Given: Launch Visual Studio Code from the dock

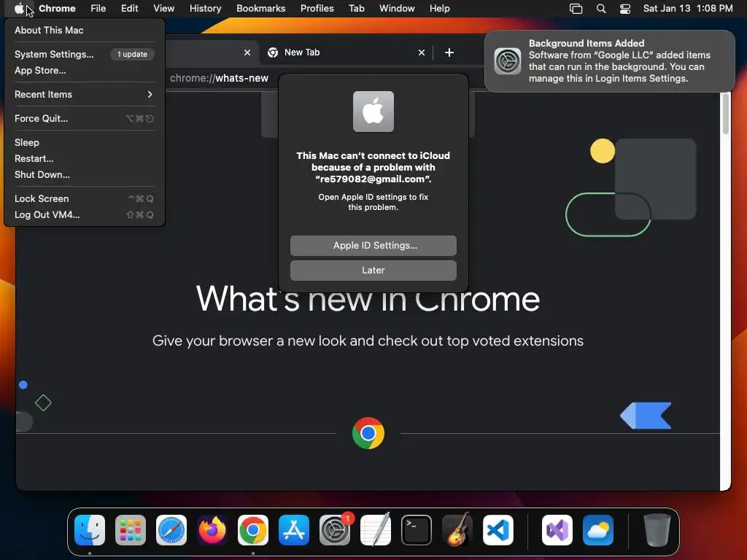Looking at the screenshot, I should pyautogui.click(x=498, y=530).
